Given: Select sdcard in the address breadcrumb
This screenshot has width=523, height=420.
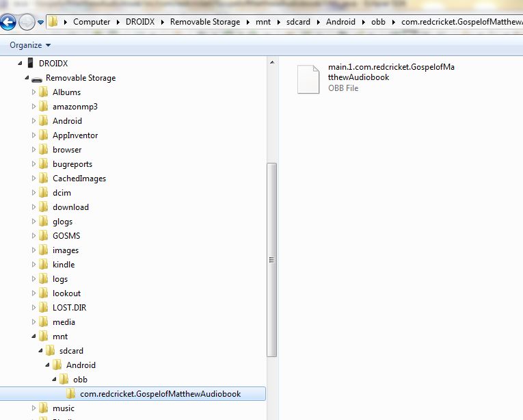Looking at the screenshot, I should 298,22.
